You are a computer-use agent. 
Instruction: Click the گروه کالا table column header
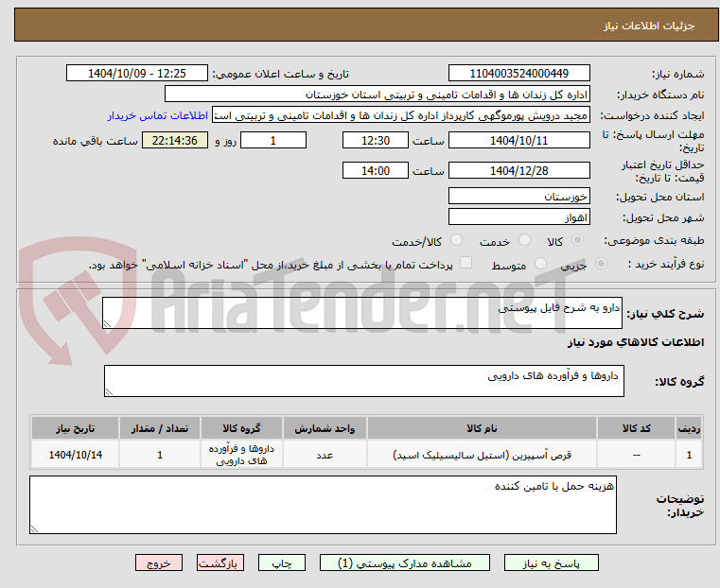pyautogui.click(x=241, y=428)
